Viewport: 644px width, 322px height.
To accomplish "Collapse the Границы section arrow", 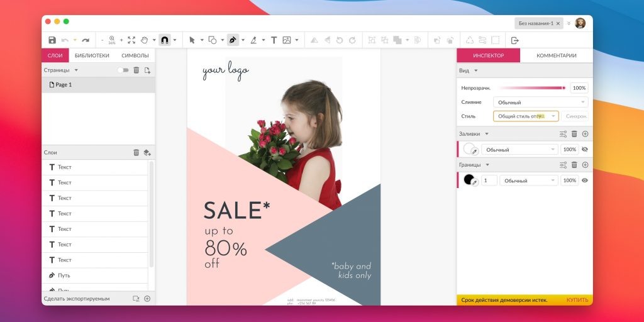I will 487,165.
